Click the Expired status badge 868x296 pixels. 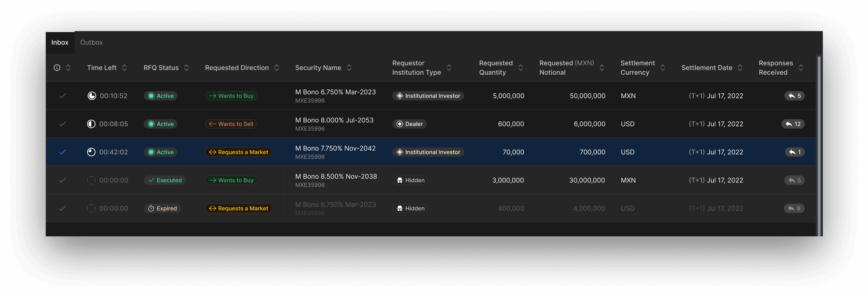point(163,208)
